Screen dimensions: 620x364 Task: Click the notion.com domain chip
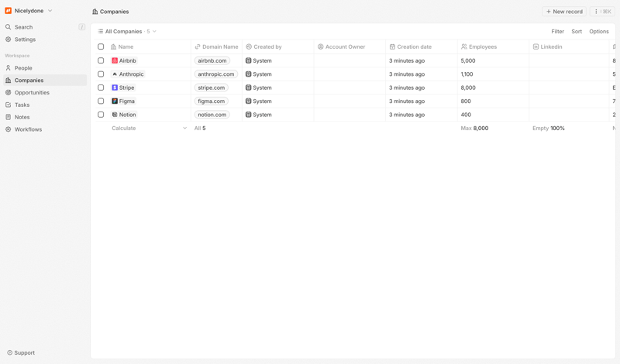pos(212,114)
